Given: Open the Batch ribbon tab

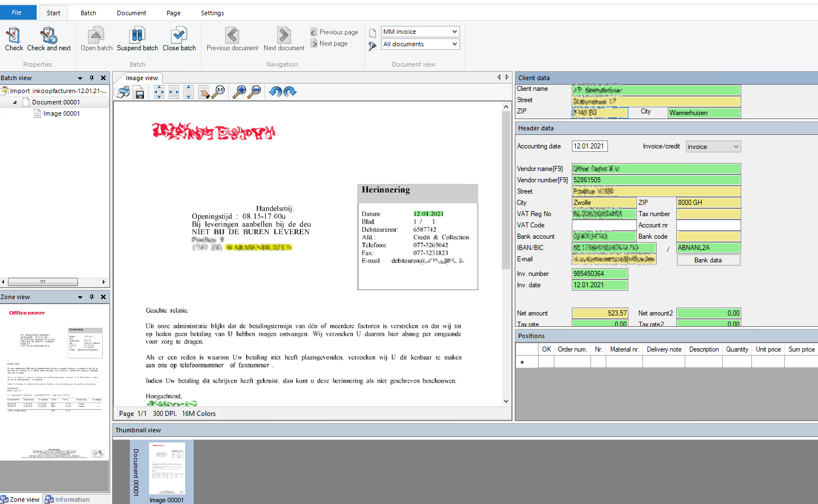Looking at the screenshot, I should (88, 13).
